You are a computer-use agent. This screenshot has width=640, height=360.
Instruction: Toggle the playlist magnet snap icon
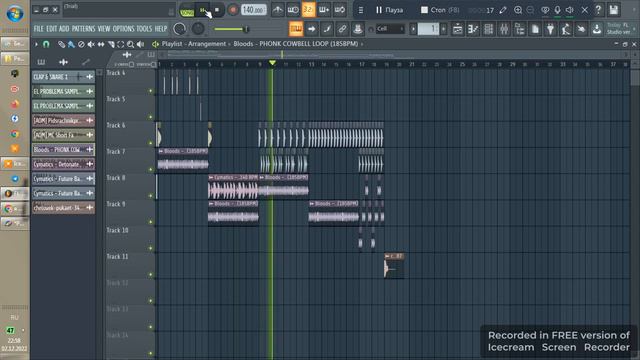(x=46, y=44)
